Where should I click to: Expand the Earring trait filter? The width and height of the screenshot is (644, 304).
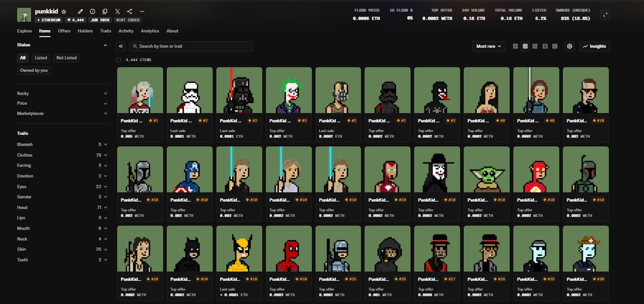[62, 165]
